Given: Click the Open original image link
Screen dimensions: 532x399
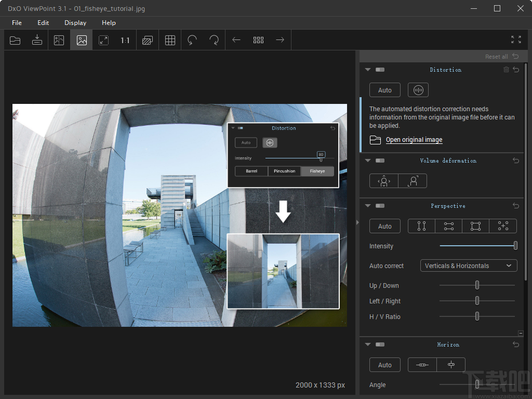Looking at the screenshot, I should pyautogui.click(x=414, y=140).
